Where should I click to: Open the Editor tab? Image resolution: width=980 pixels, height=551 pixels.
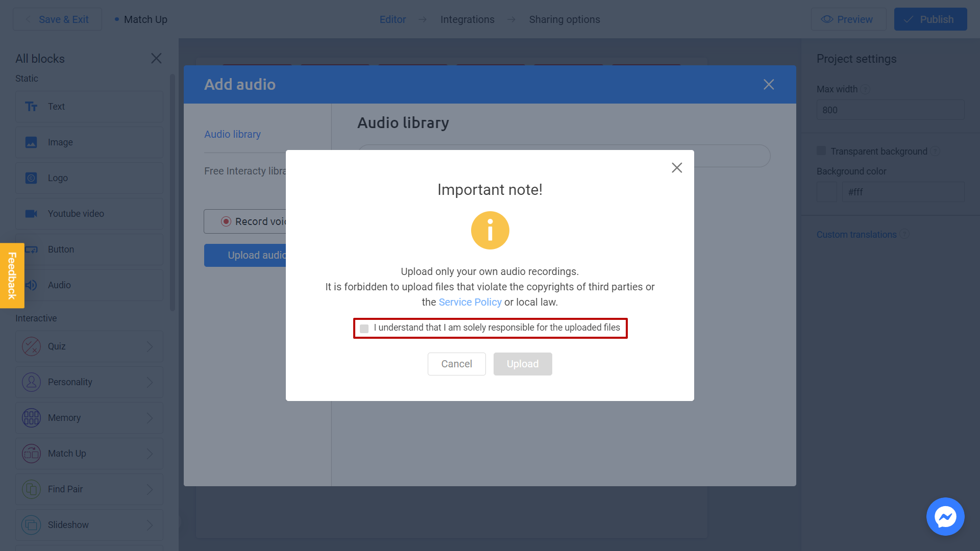tap(391, 19)
